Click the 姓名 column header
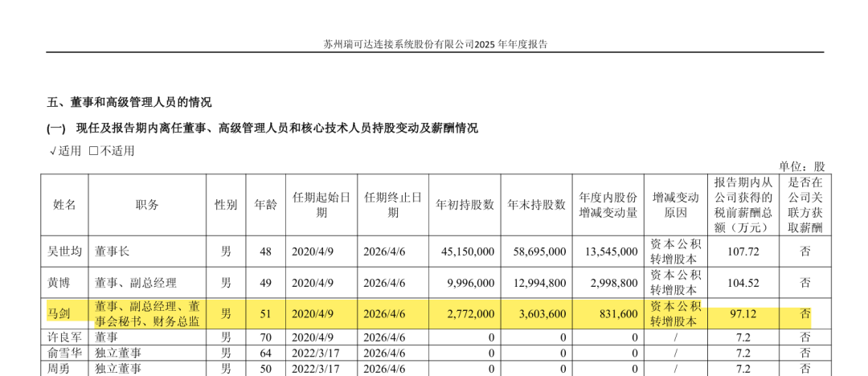 point(64,205)
